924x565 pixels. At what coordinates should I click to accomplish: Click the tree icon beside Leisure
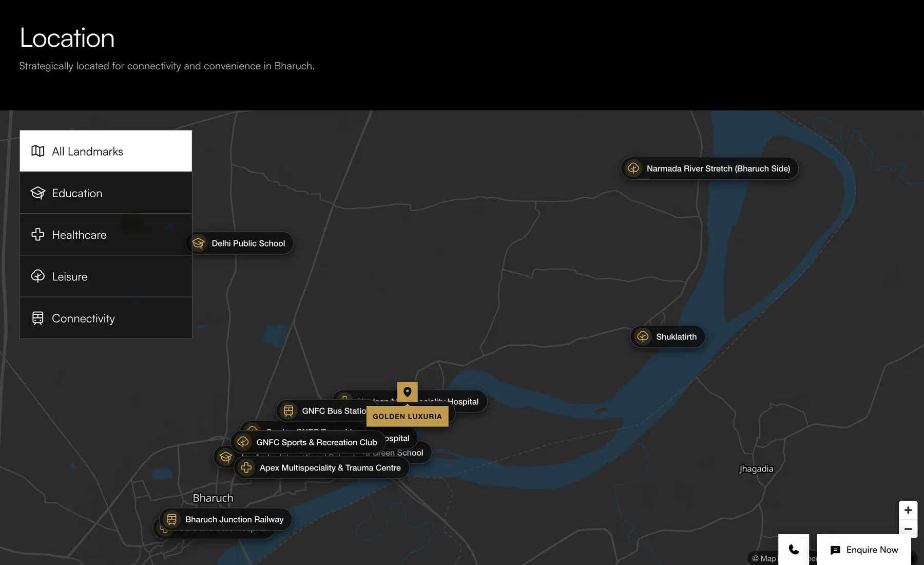(38, 276)
